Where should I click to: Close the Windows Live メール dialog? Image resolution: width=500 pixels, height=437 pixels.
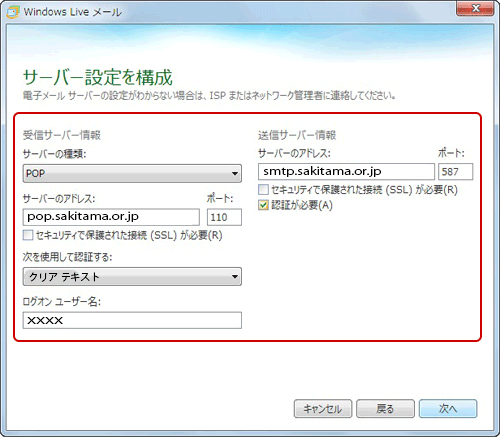click(x=475, y=9)
